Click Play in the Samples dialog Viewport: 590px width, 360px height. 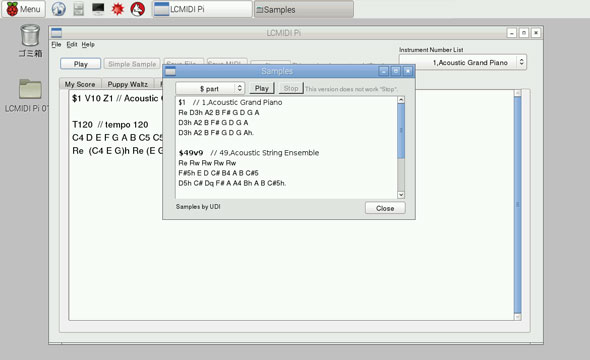pyautogui.click(x=262, y=88)
